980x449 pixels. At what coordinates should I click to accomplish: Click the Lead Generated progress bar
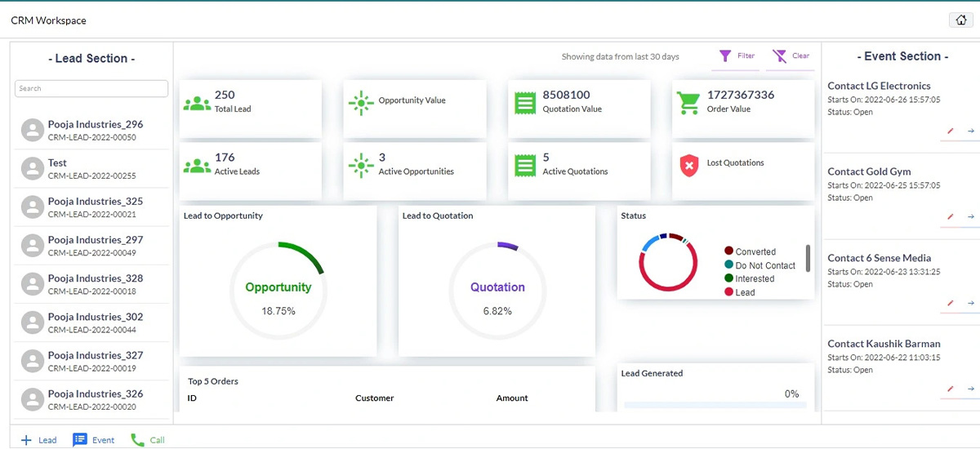[715, 404]
